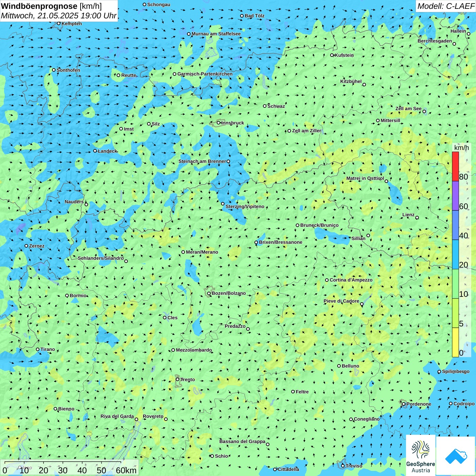476x476 pixels.
Task: Click the 'Mittersill' label
Action: (x=390, y=120)
